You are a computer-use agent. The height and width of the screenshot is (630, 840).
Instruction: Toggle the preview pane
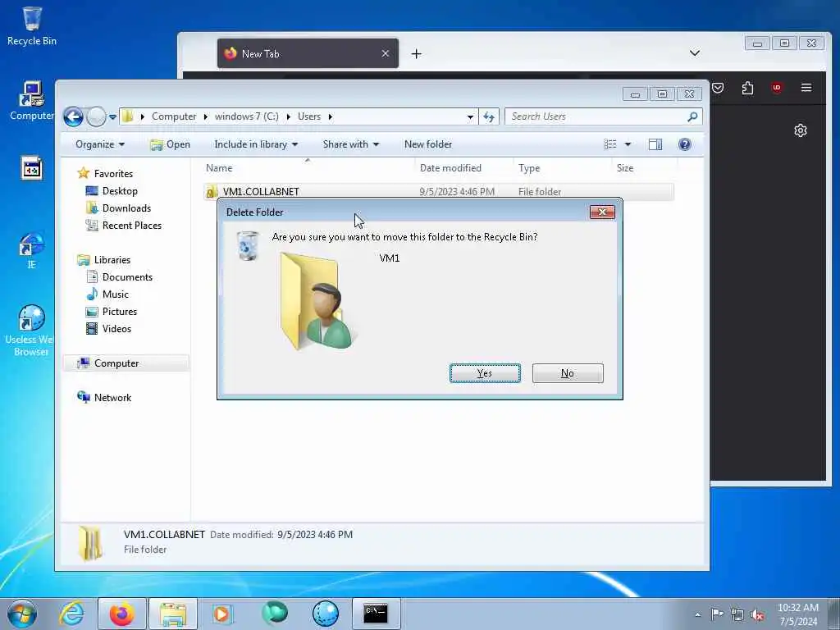coord(655,144)
